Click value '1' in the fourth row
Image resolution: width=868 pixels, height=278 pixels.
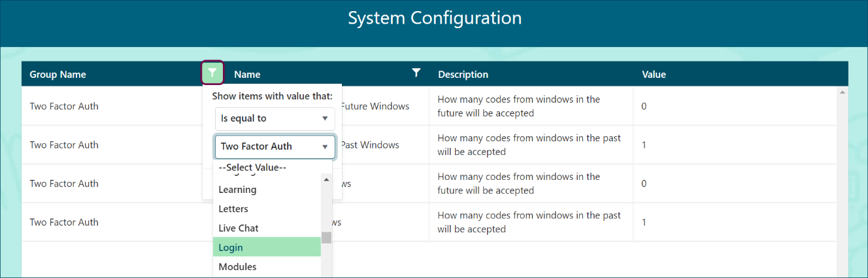click(x=644, y=222)
